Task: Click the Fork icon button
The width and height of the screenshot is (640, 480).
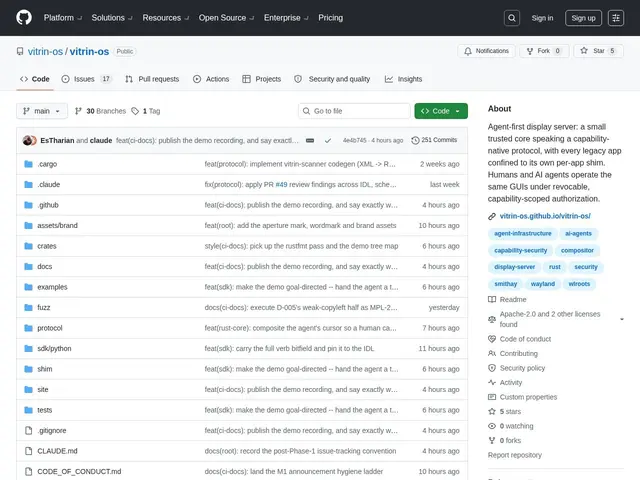Action: [x=544, y=51]
